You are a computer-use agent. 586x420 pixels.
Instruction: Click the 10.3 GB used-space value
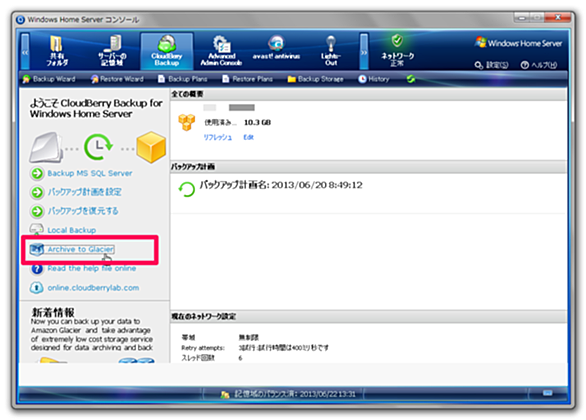(x=257, y=122)
